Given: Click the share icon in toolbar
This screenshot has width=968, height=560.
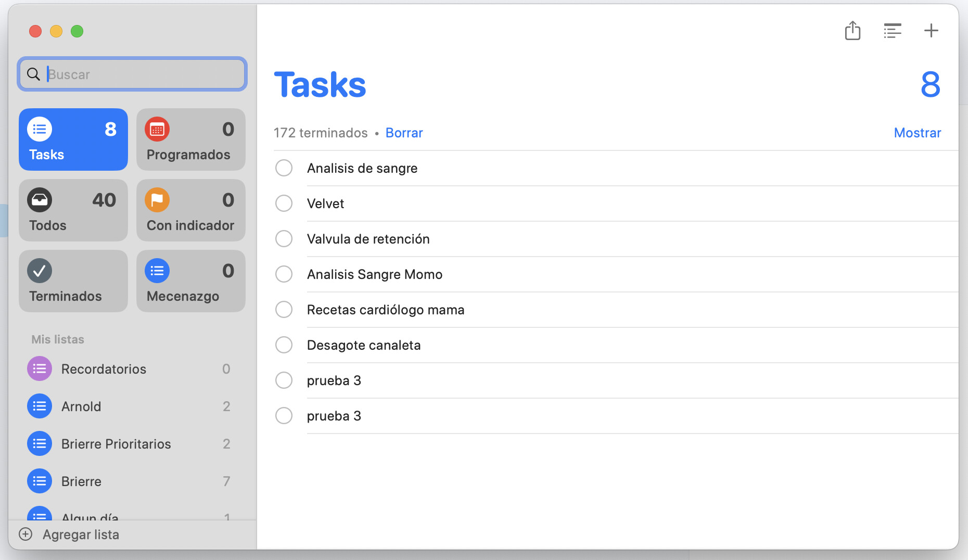Looking at the screenshot, I should coord(852,31).
